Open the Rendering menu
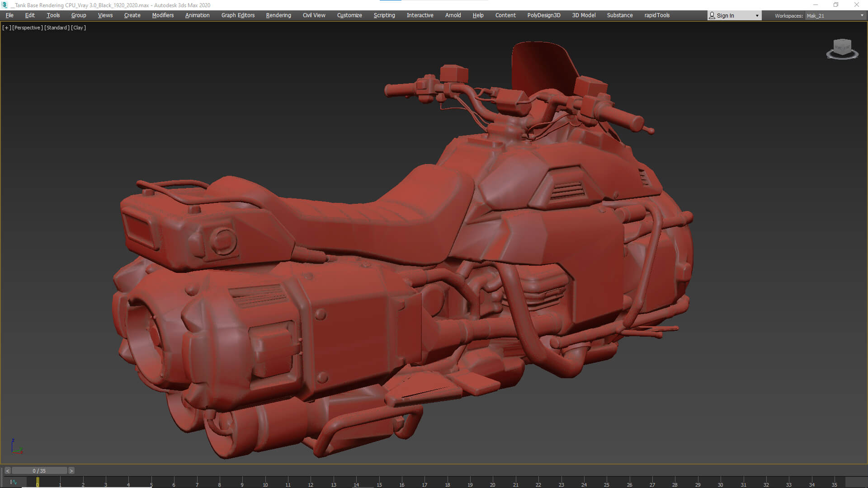 (x=278, y=15)
